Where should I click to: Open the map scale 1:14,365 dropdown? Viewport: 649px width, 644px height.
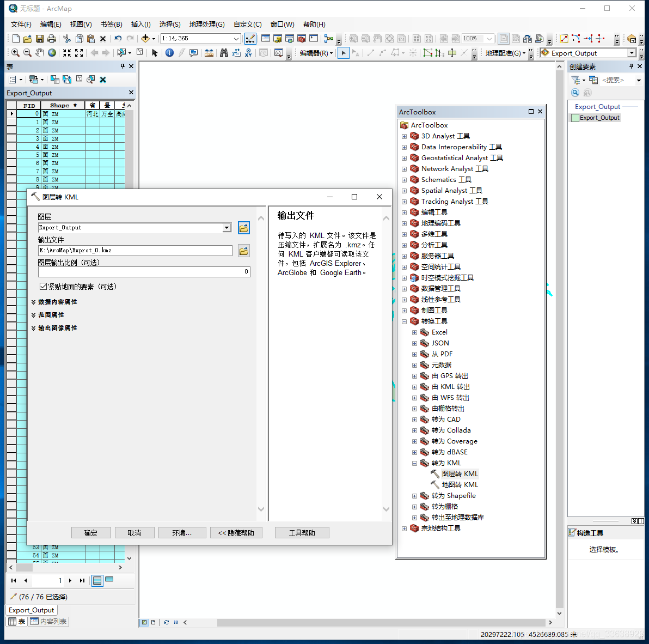[236, 39]
